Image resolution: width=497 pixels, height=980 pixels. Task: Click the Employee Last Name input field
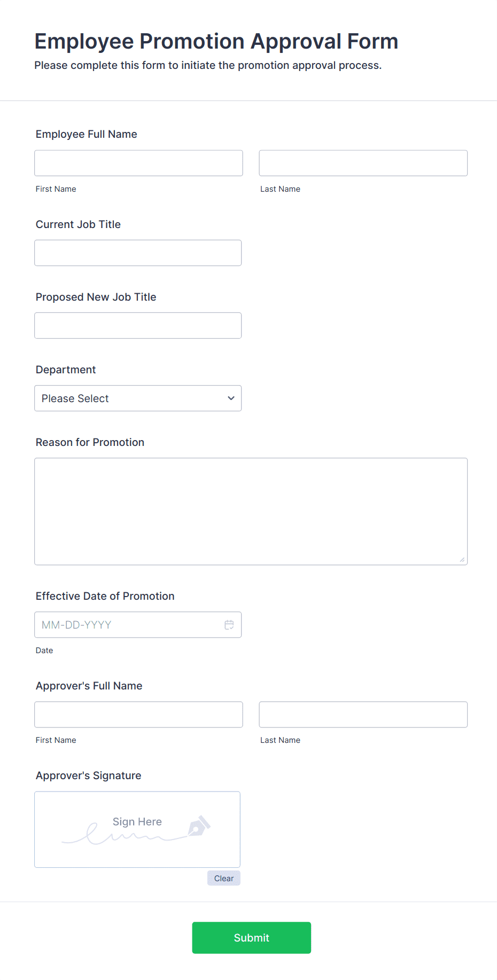(363, 163)
